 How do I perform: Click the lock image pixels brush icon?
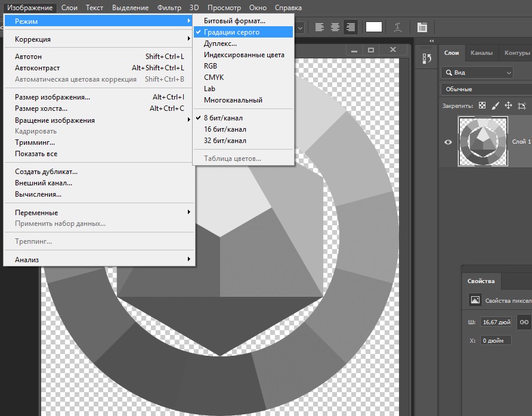[495, 105]
